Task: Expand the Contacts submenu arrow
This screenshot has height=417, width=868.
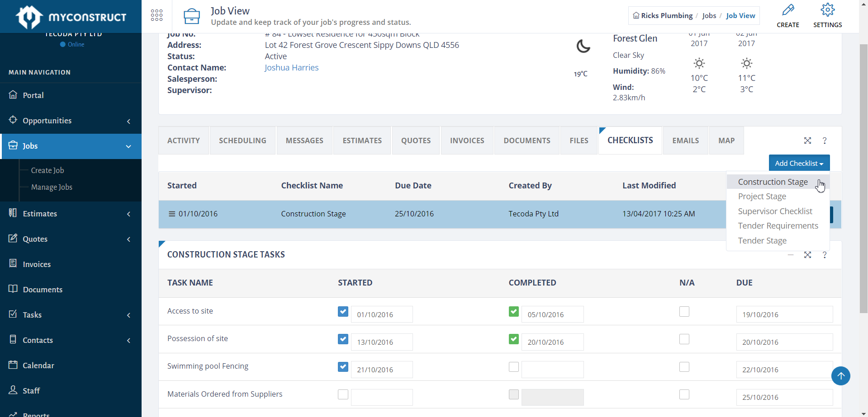Action: pos(128,341)
